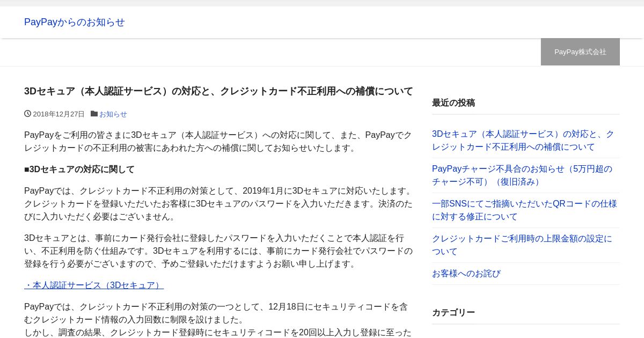Open recent post クレジットカードご利用時の上限金額の設定

click(x=522, y=245)
